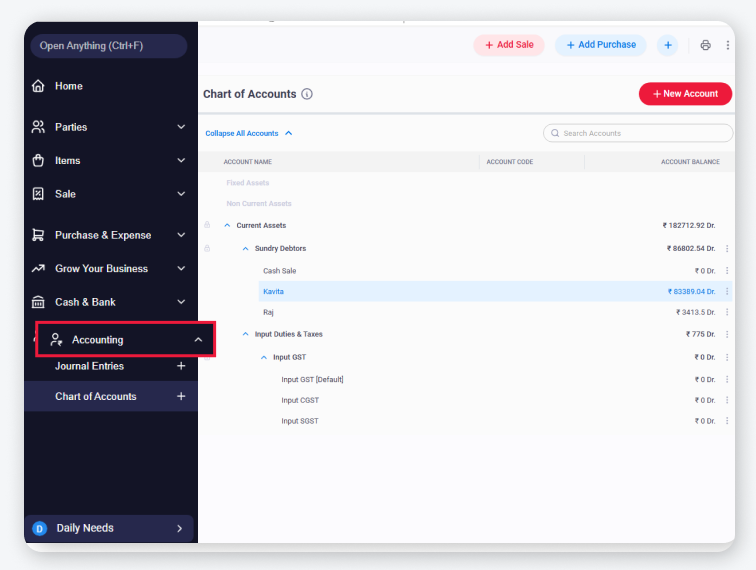Click the printer icon
The width and height of the screenshot is (756, 570).
pos(705,45)
